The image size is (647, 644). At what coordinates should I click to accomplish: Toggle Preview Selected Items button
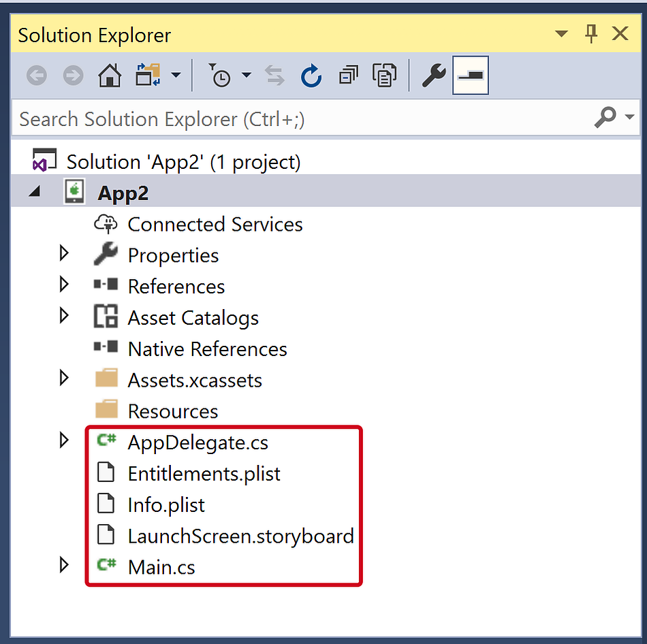coord(471,76)
